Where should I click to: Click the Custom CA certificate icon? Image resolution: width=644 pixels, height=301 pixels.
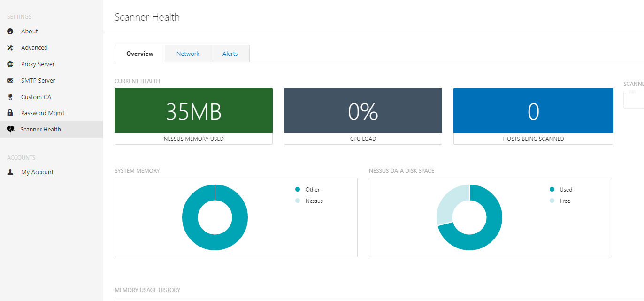point(10,97)
